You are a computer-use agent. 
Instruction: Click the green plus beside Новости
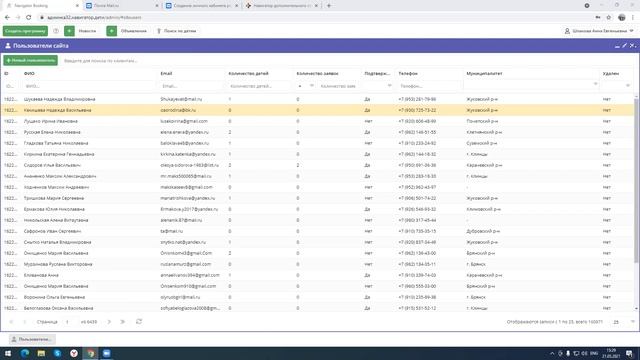(x=69, y=31)
